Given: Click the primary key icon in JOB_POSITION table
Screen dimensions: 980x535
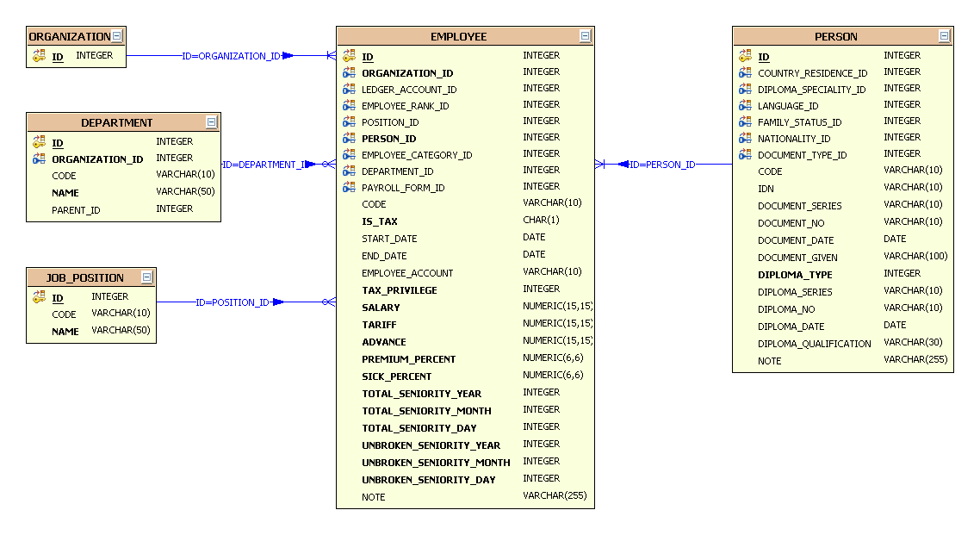Looking at the screenshot, I should coord(39,297).
